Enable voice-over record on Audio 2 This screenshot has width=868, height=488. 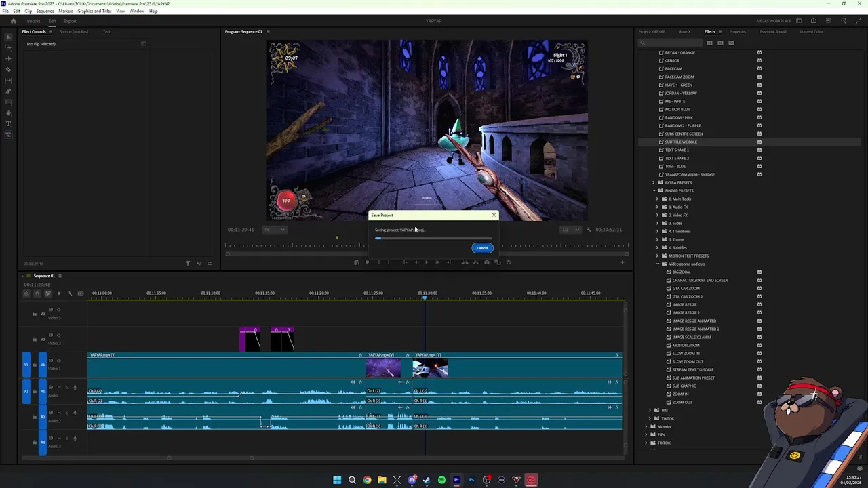pos(75,413)
